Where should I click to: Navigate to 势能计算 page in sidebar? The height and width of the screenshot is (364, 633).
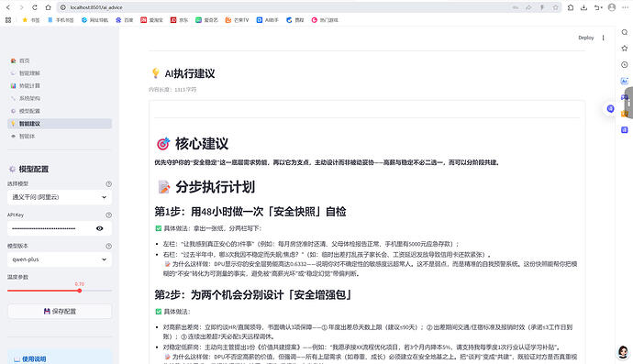click(x=60, y=85)
